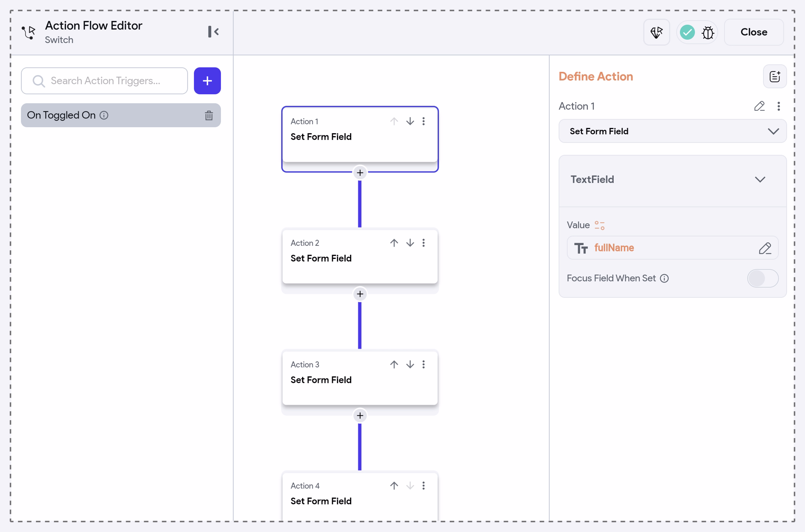Open Action 3 three-dot options menu
The width and height of the screenshot is (805, 532).
click(x=423, y=364)
